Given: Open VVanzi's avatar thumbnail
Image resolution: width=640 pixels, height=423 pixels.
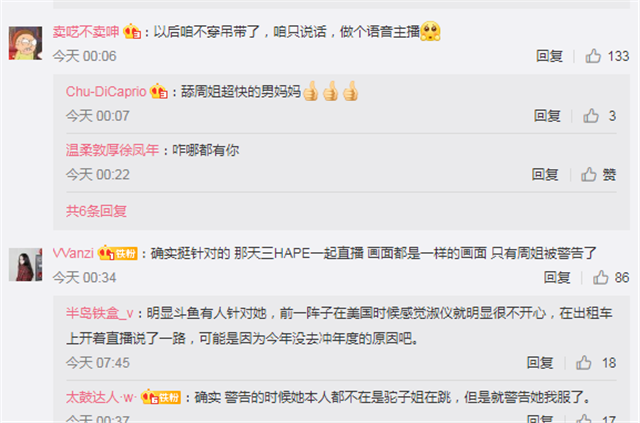Looking at the screenshot, I should [25, 265].
